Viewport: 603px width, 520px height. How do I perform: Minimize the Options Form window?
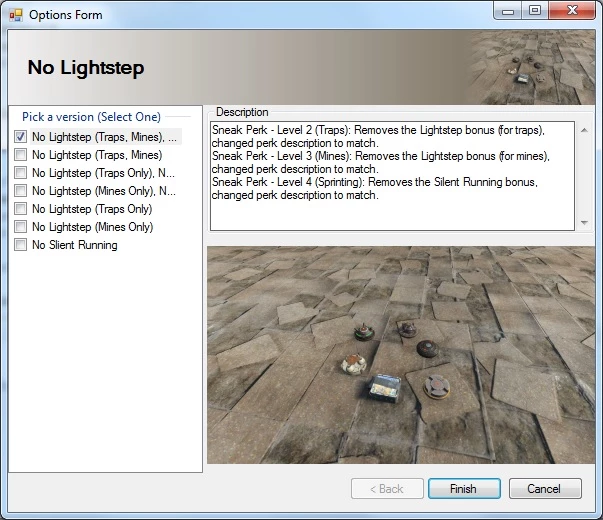click(508, 11)
